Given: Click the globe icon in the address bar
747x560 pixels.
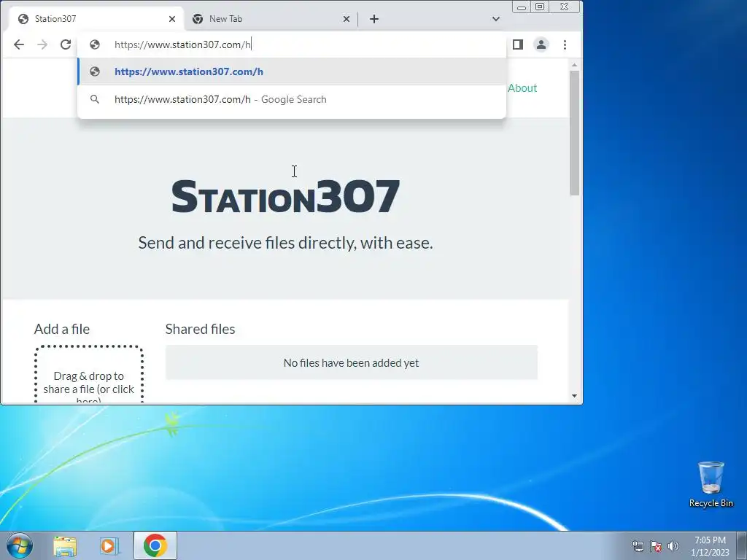Looking at the screenshot, I should point(95,44).
